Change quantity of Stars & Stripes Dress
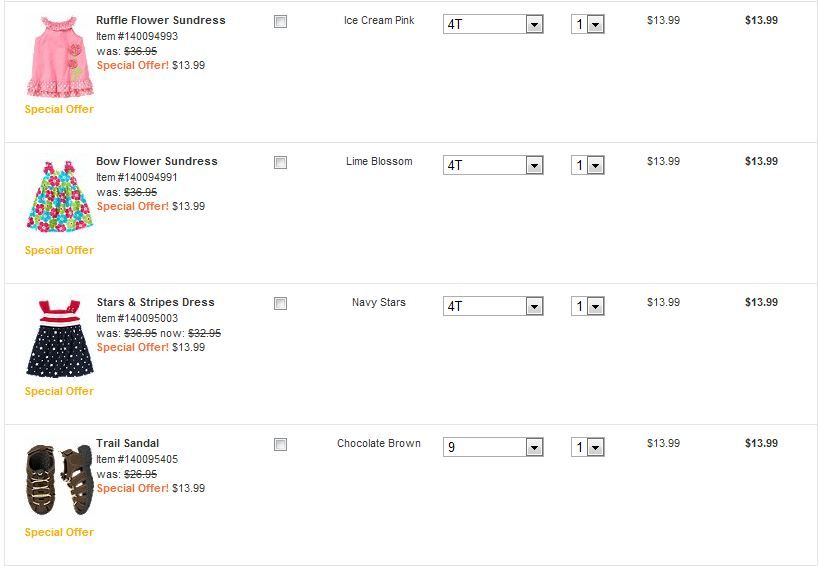 pyautogui.click(x=588, y=306)
